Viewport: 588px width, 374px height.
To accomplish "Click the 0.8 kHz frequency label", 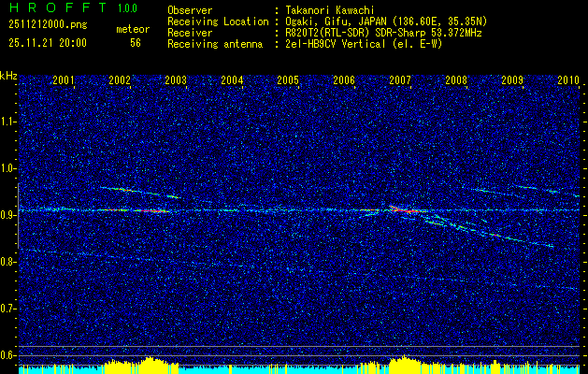I will tap(7, 262).
